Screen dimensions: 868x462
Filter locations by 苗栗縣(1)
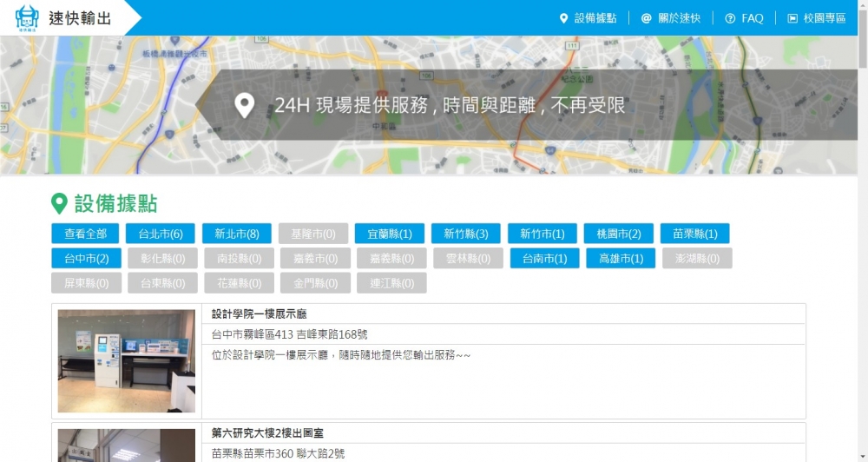[x=695, y=234]
